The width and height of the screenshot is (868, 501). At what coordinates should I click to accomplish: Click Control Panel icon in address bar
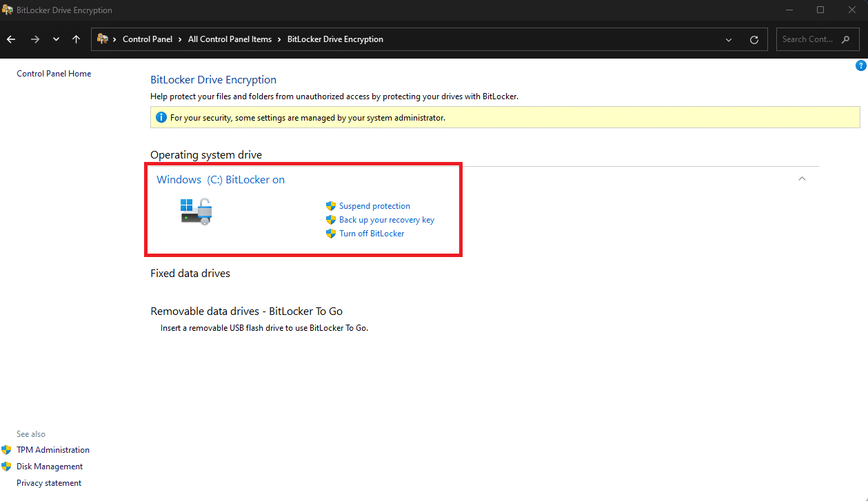point(103,39)
